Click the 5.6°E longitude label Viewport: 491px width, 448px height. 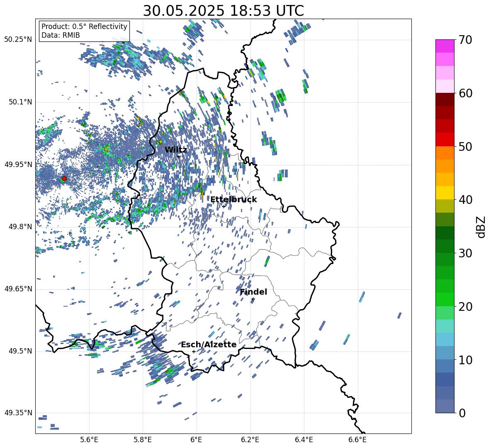tap(89, 440)
